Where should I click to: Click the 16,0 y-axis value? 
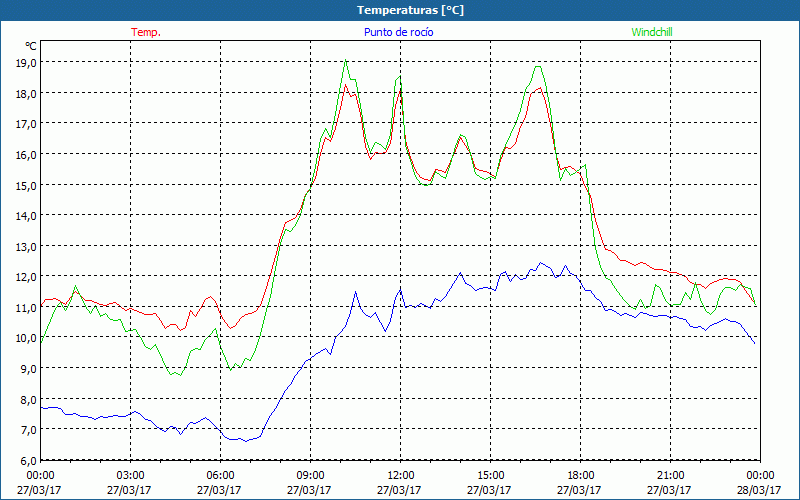click(x=27, y=155)
